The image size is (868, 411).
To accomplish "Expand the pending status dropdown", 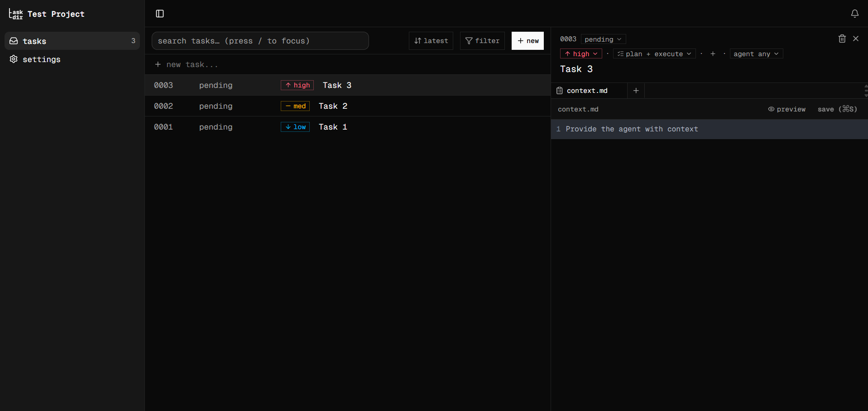I will point(603,39).
